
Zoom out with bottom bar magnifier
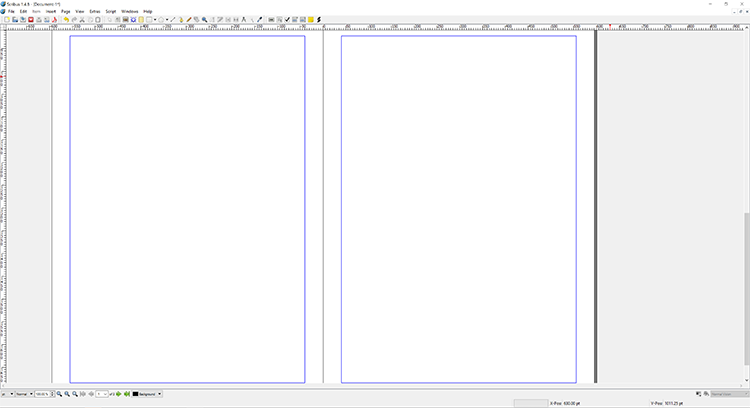[x=59, y=394]
